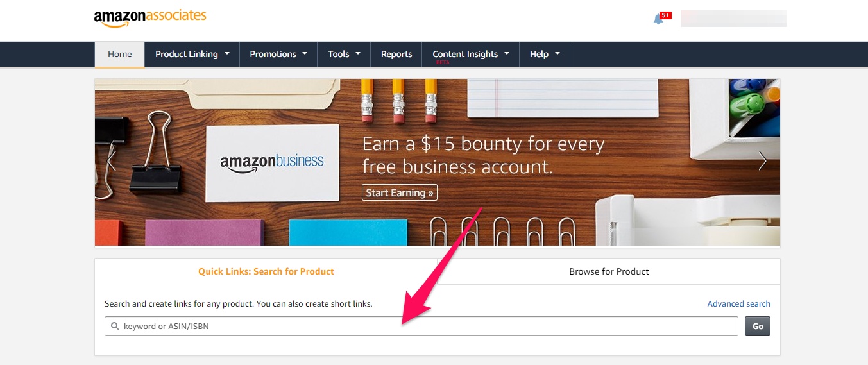
Task: Expand the Promotions dropdown menu
Action: (278, 54)
